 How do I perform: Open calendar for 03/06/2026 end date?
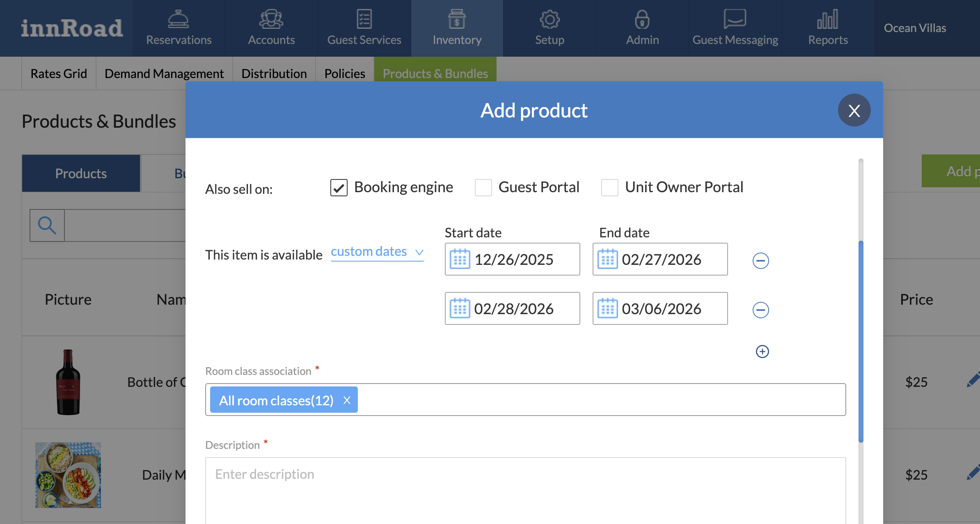[x=607, y=309]
